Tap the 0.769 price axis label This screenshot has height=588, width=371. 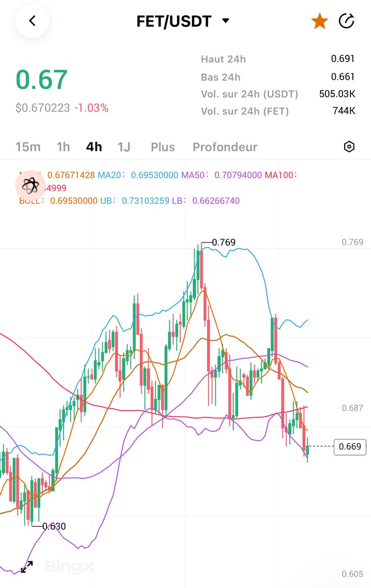click(352, 242)
